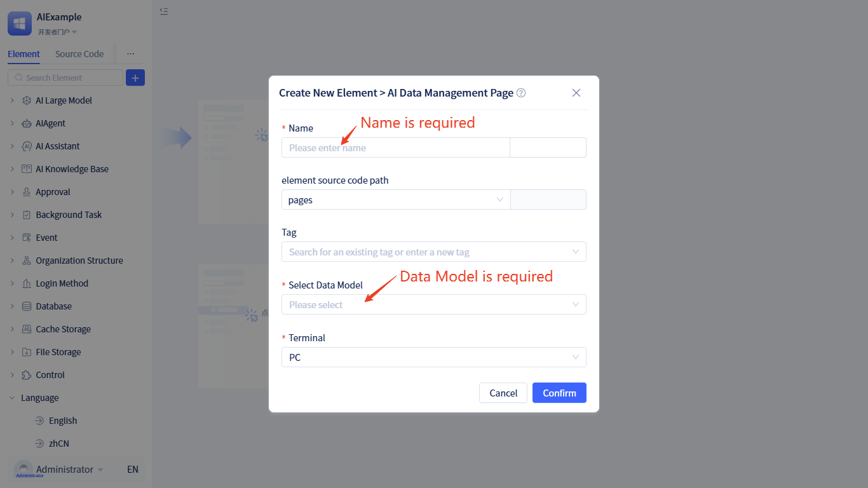
Task: Click the AIExample app logo
Action: tap(20, 24)
